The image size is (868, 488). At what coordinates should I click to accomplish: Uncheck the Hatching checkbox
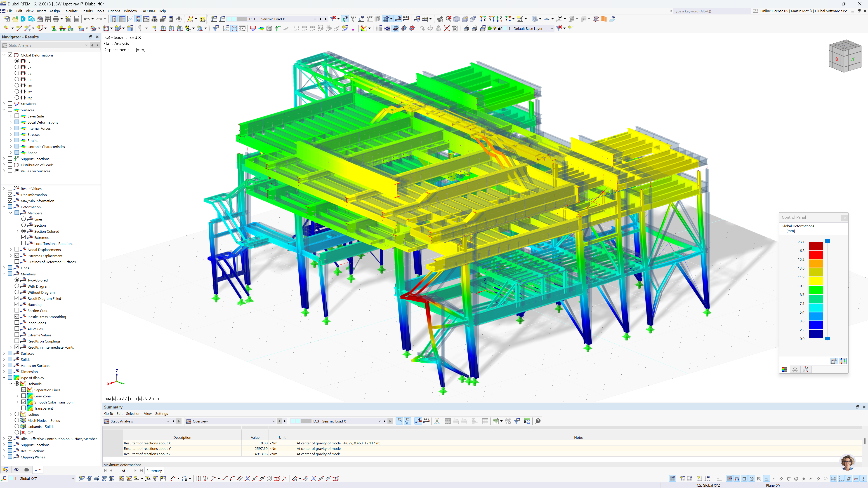tap(17, 304)
